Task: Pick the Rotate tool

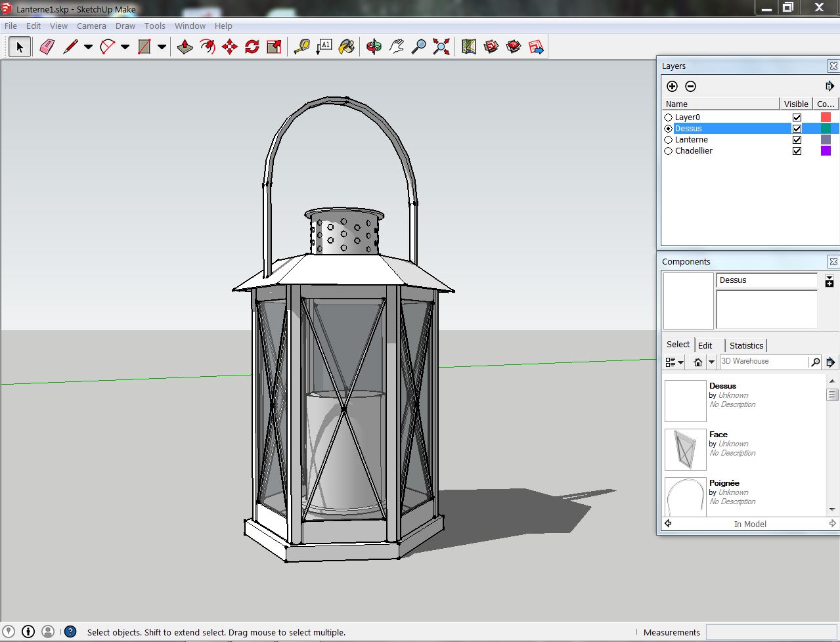Action: coord(252,47)
